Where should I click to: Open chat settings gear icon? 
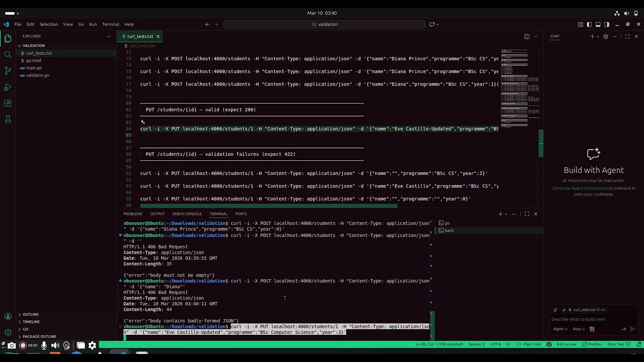click(606, 36)
